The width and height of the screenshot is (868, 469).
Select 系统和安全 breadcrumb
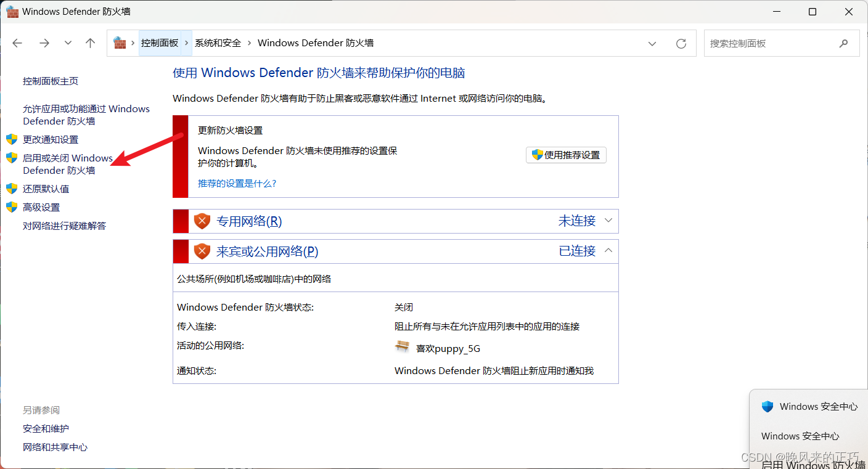pyautogui.click(x=218, y=43)
